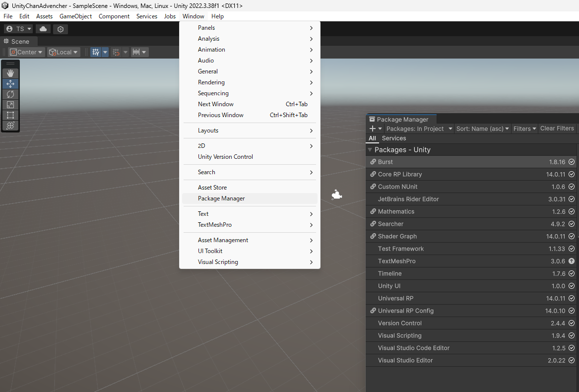Select the Rotate tool
Image resolution: width=579 pixels, height=392 pixels.
click(x=10, y=94)
